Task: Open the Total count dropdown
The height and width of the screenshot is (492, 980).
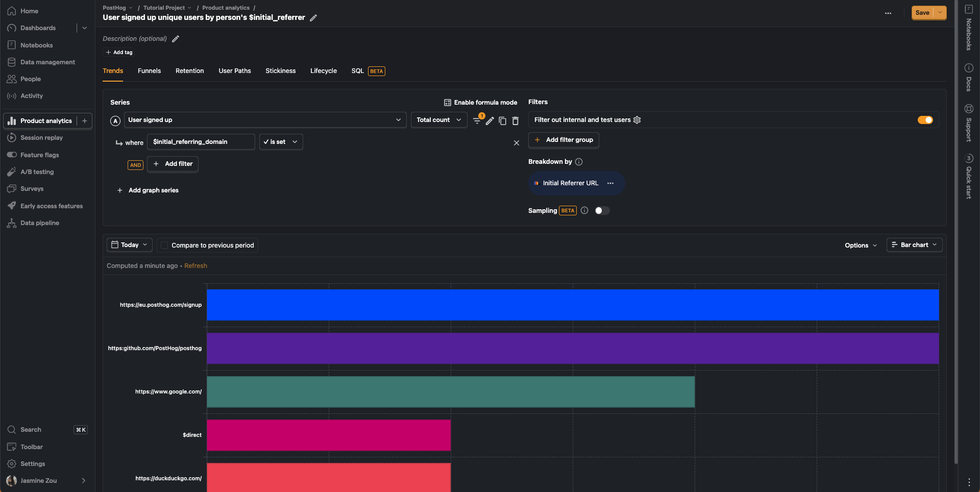Action: [438, 120]
